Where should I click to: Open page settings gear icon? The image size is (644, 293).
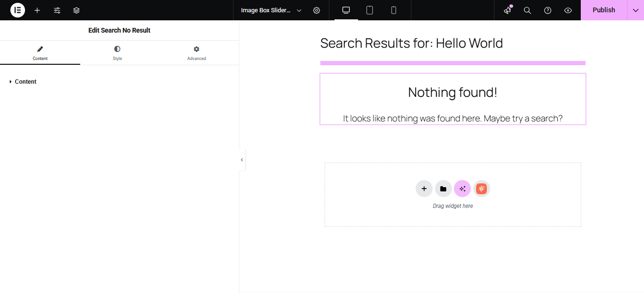[317, 10]
